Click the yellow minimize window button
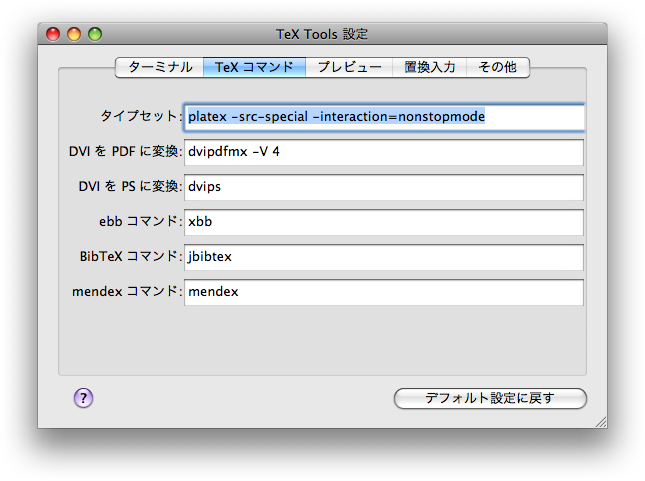645x481 pixels. click(x=74, y=34)
